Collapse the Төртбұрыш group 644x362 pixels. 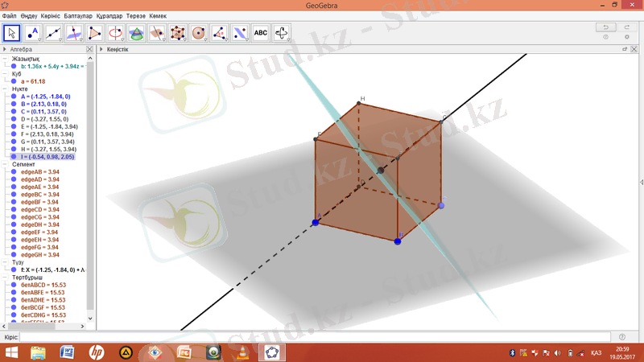[x=6, y=278]
